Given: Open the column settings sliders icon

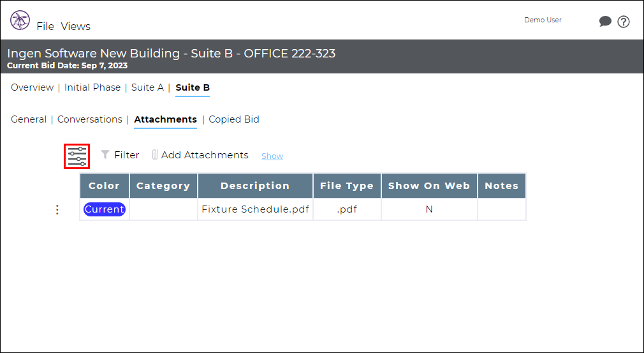Looking at the screenshot, I should (77, 156).
